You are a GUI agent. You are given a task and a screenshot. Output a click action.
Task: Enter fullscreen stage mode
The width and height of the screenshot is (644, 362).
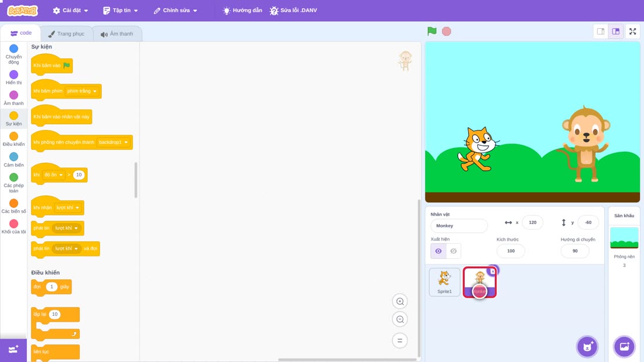(x=632, y=31)
